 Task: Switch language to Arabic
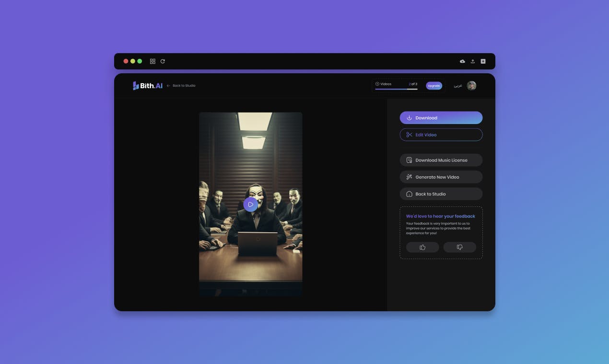(458, 86)
